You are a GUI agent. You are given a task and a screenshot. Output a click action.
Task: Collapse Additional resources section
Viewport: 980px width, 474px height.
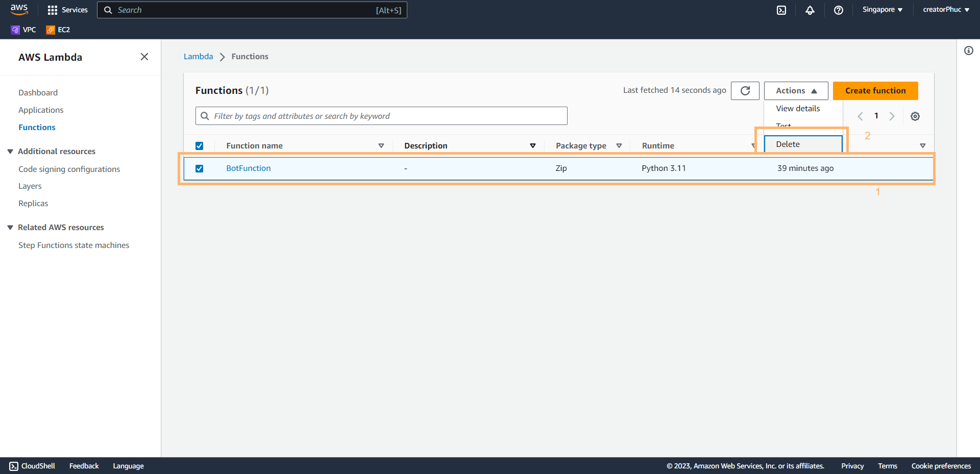(10, 152)
